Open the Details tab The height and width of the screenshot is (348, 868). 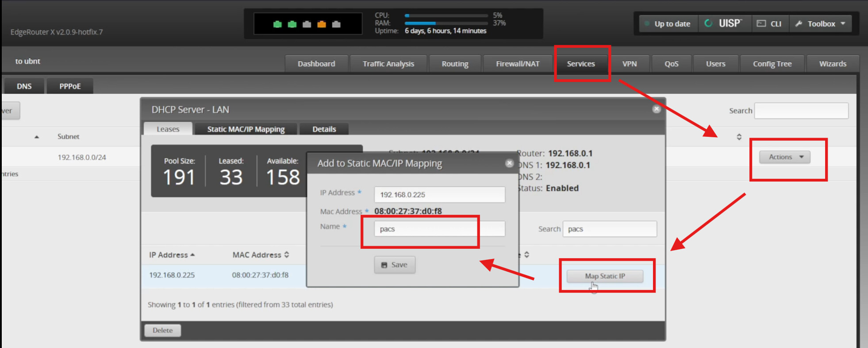324,129
